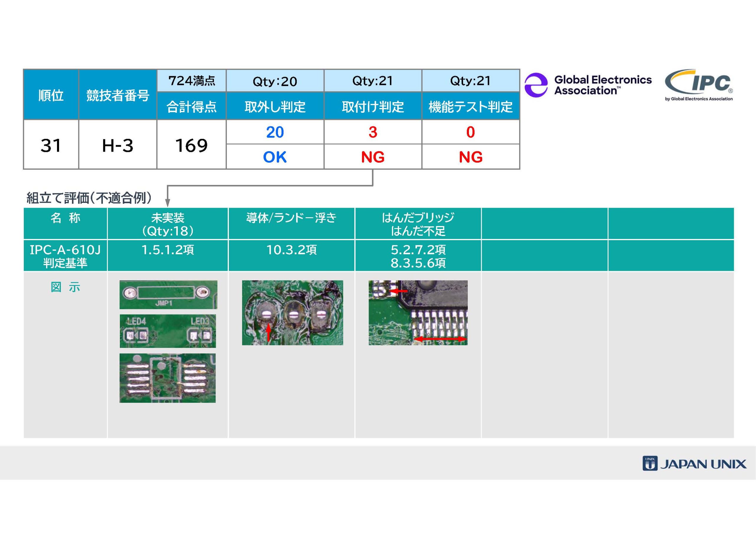The image size is (756, 534).
Task: Select the 未実装 (Qty:18) column header
Action: tap(168, 224)
